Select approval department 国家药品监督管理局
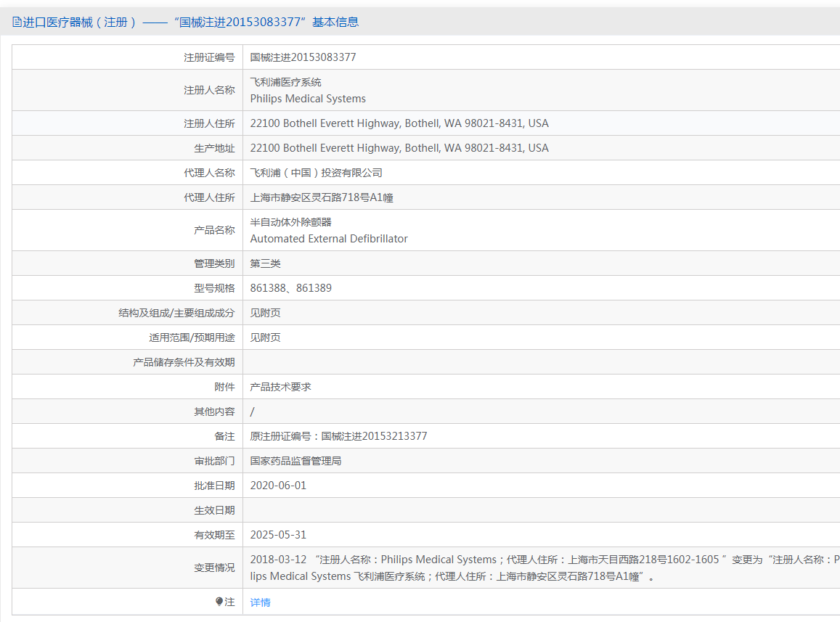Image resolution: width=840 pixels, height=622 pixels. (x=295, y=461)
